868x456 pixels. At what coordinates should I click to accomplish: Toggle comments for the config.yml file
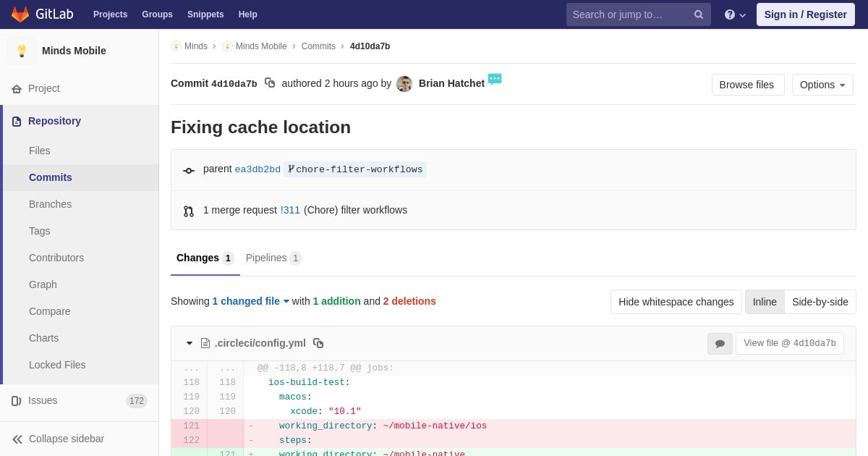(720, 344)
